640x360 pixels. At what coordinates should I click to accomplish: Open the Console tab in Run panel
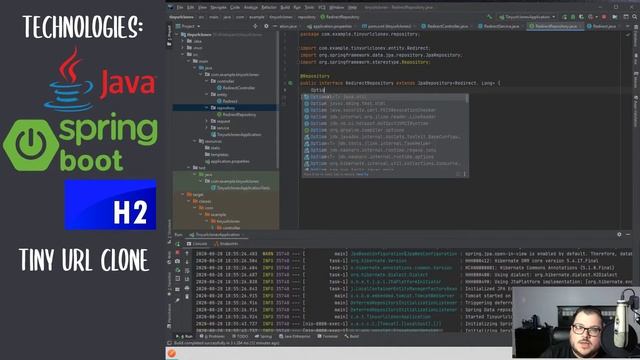[197, 244]
